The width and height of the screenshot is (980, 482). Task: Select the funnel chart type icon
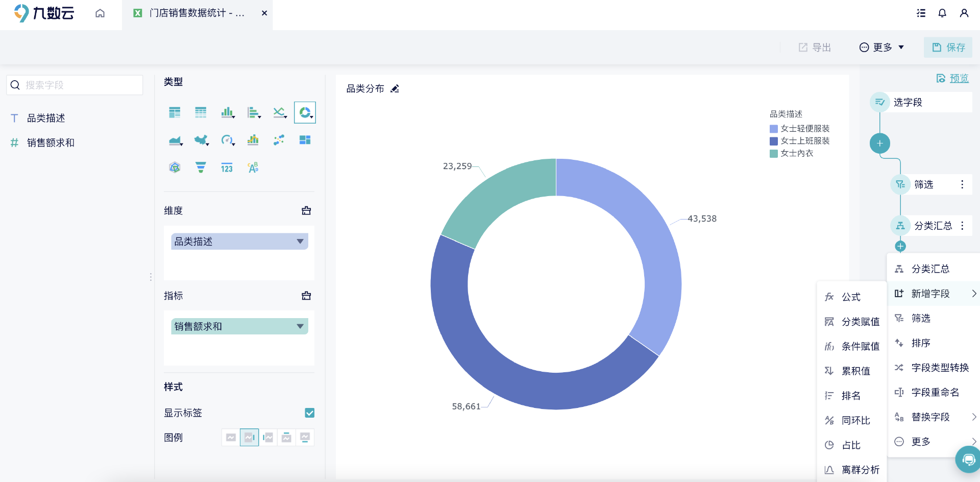pyautogui.click(x=201, y=167)
